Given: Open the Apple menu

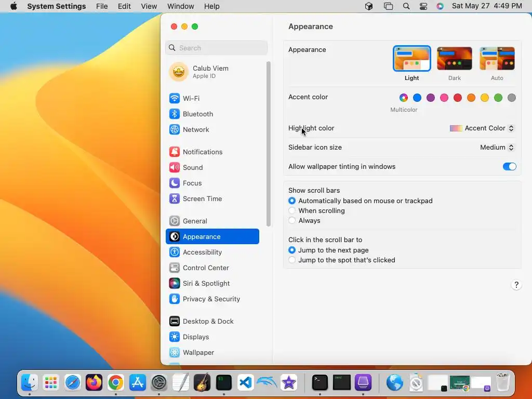Looking at the screenshot, I should click(x=14, y=6).
